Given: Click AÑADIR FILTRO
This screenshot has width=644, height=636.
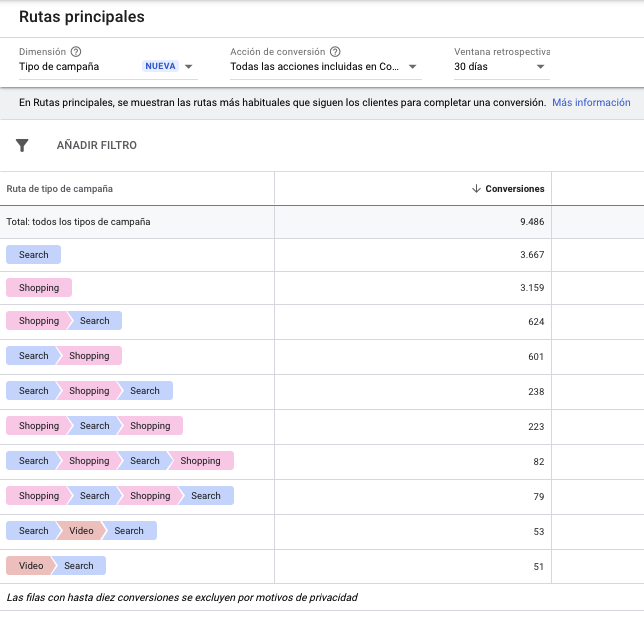Looking at the screenshot, I should (x=97, y=145).
